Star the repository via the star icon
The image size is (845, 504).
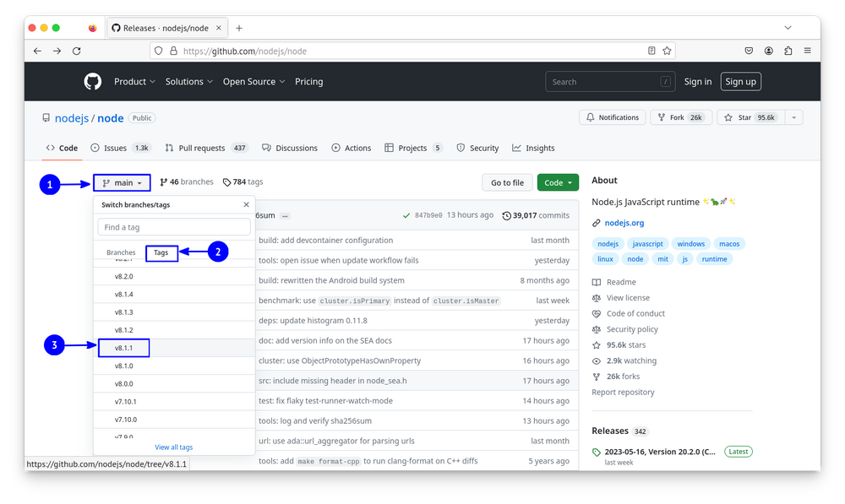click(x=728, y=117)
